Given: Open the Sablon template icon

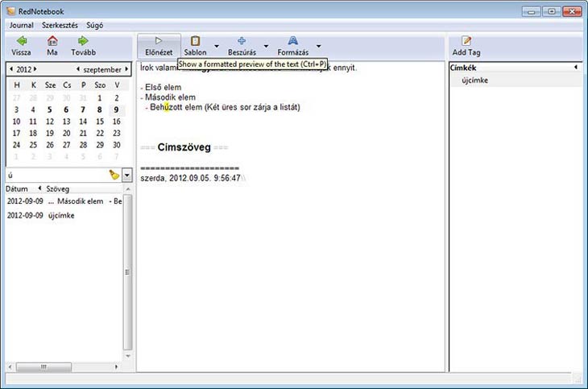Looking at the screenshot, I should click(x=195, y=41).
